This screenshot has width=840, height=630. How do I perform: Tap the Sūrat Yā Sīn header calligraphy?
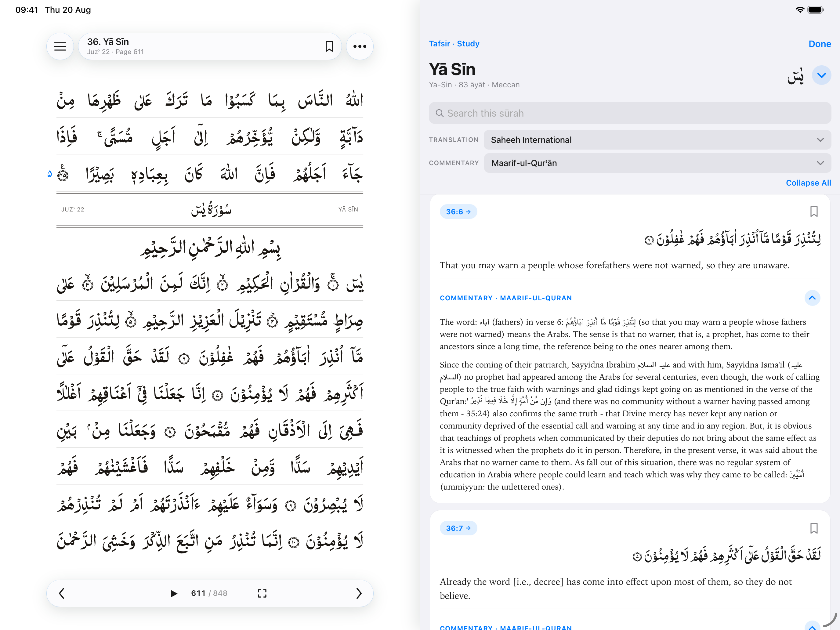211,209
